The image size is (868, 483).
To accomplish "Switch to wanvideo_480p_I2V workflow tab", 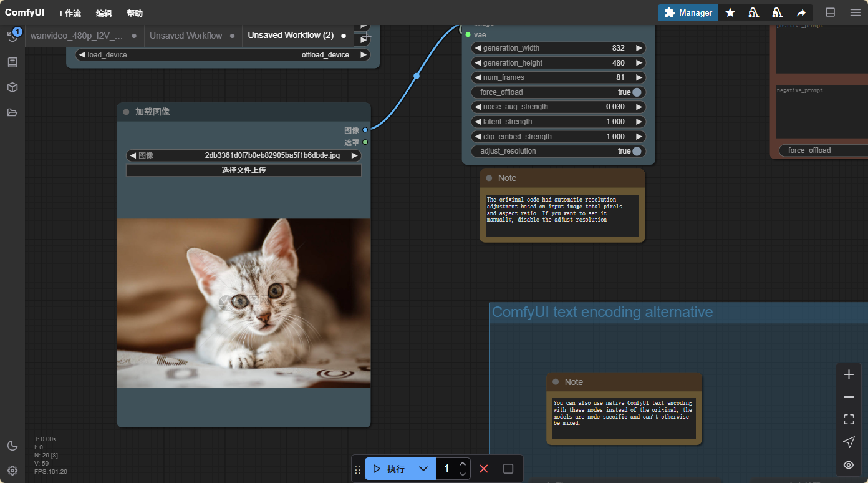I will [84, 36].
